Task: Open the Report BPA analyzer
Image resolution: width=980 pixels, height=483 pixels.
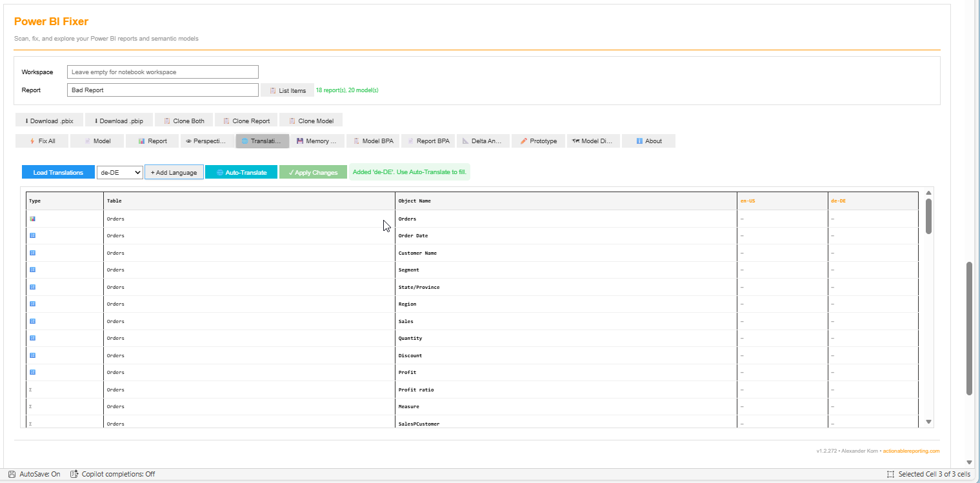Action: tap(428, 141)
